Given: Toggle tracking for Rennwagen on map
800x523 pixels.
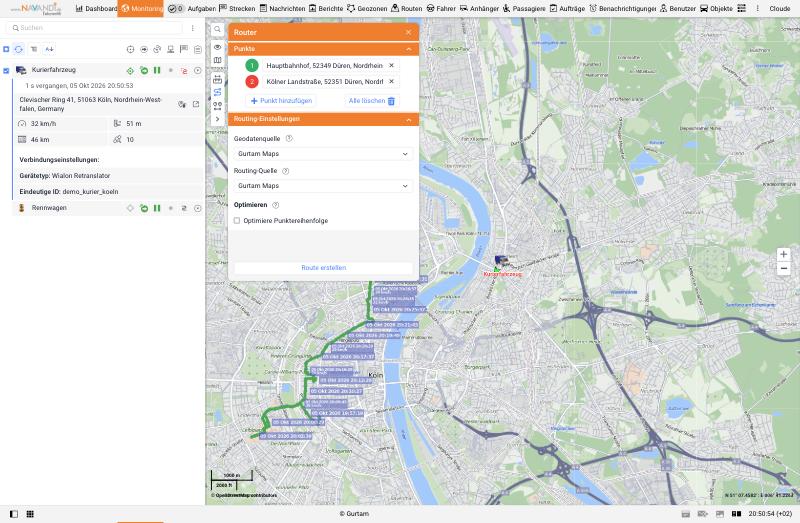Looking at the screenshot, I should pyautogui.click(x=130, y=208).
